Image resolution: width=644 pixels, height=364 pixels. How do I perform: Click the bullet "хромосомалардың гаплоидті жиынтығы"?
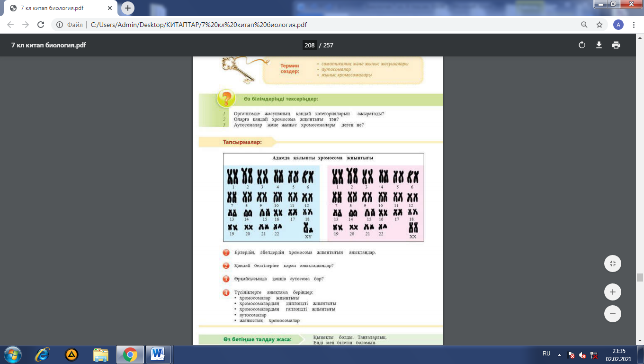287,309
